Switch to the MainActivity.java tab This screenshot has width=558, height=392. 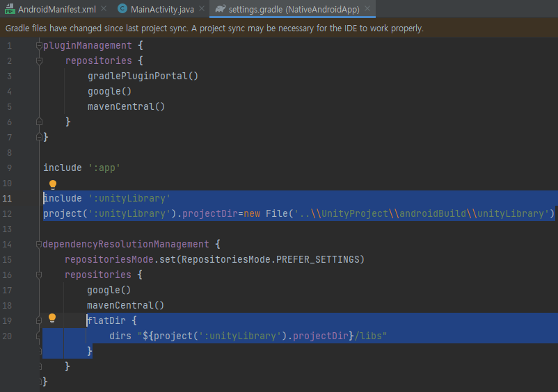(162, 9)
